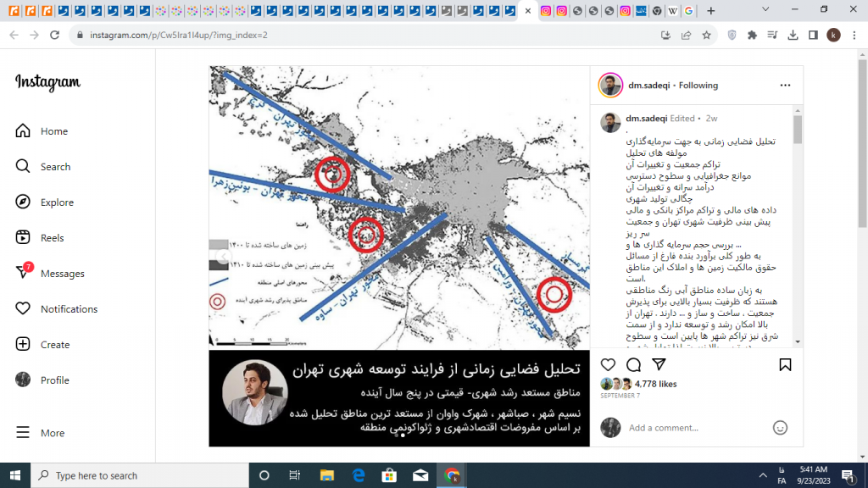This screenshot has height=488, width=868.
Task: Click the caption panel's vertical scrollbar
Action: pos(798,131)
